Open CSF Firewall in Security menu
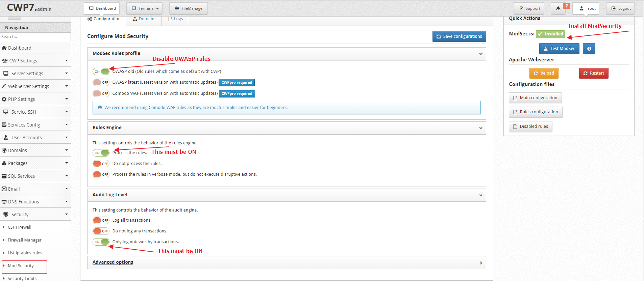The image size is (644, 281). click(20, 227)
